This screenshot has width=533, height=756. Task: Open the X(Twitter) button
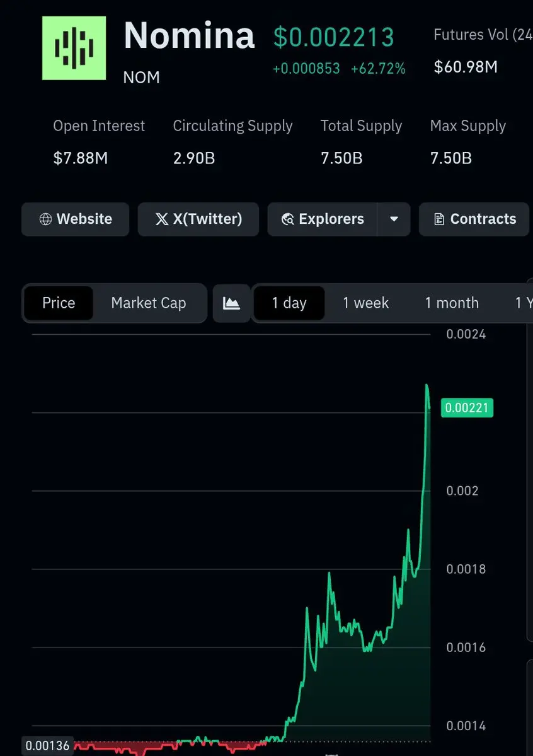[x=198, y=219]
